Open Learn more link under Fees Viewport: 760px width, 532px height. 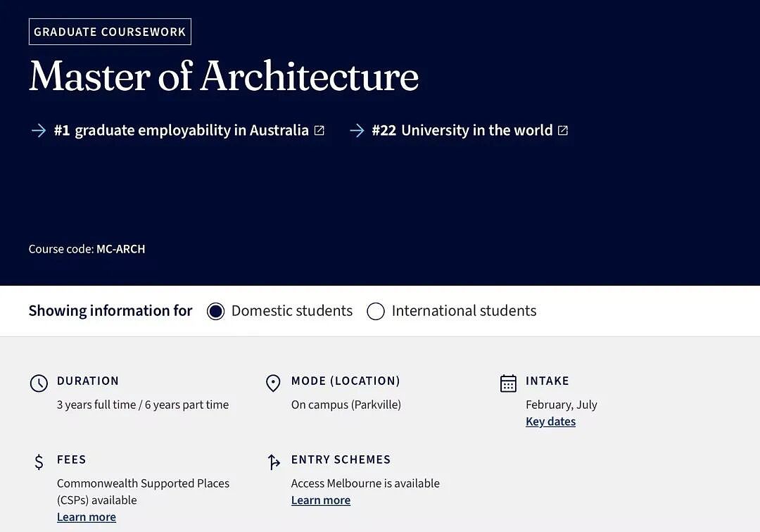click(87, 517)
